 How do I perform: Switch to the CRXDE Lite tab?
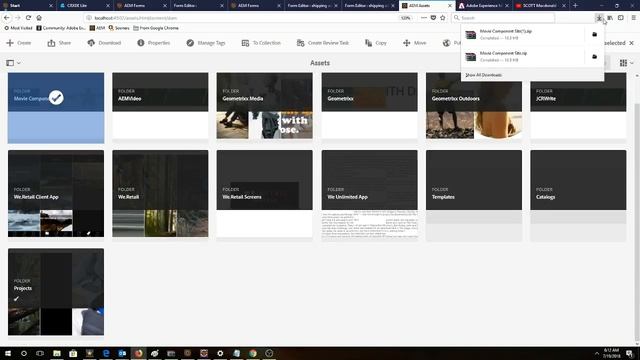85,6
